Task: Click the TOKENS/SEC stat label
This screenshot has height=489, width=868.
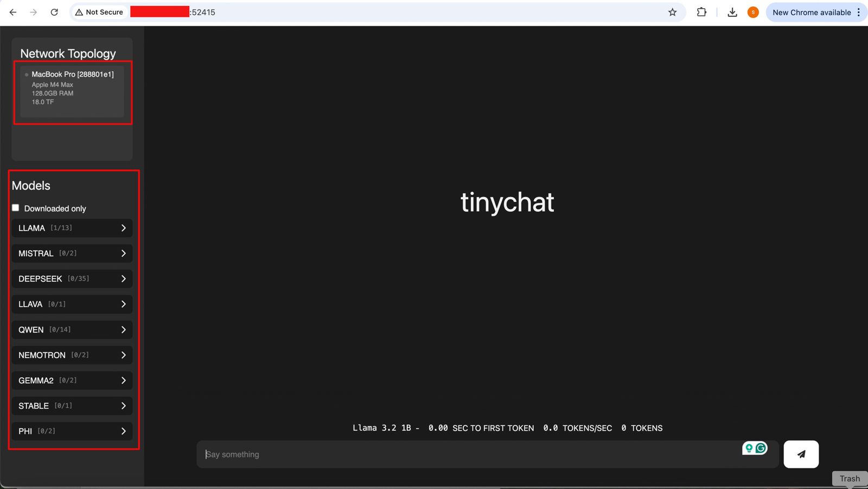Action: pos(587,428)
